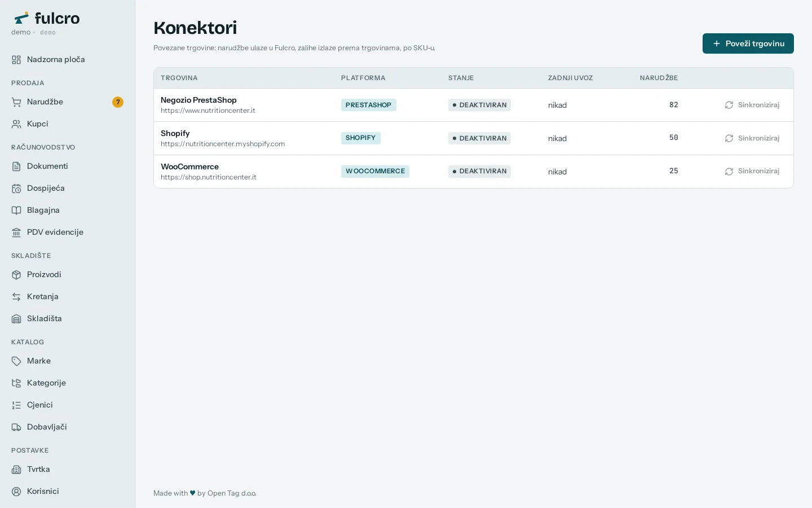Click sync icon in Negozio PrestaShop row
Screen dimensions: 812x508
coord(729,105)
